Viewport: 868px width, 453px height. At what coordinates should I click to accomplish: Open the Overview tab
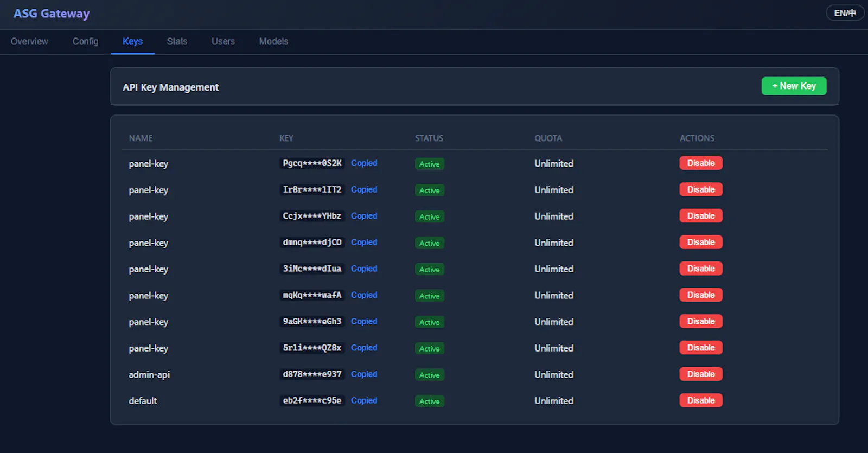click(29, 42)
